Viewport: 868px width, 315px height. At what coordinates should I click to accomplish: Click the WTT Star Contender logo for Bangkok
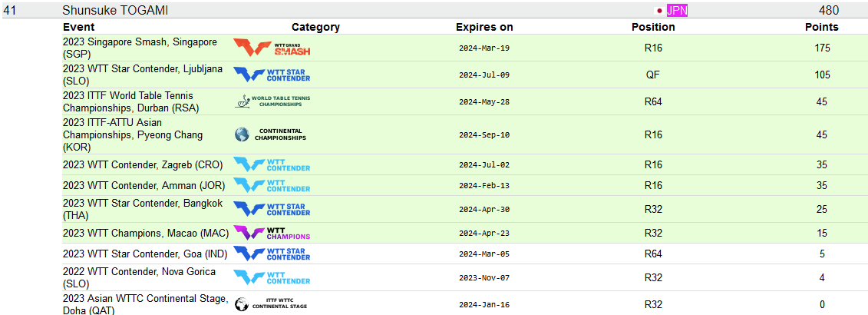(271, 209)
